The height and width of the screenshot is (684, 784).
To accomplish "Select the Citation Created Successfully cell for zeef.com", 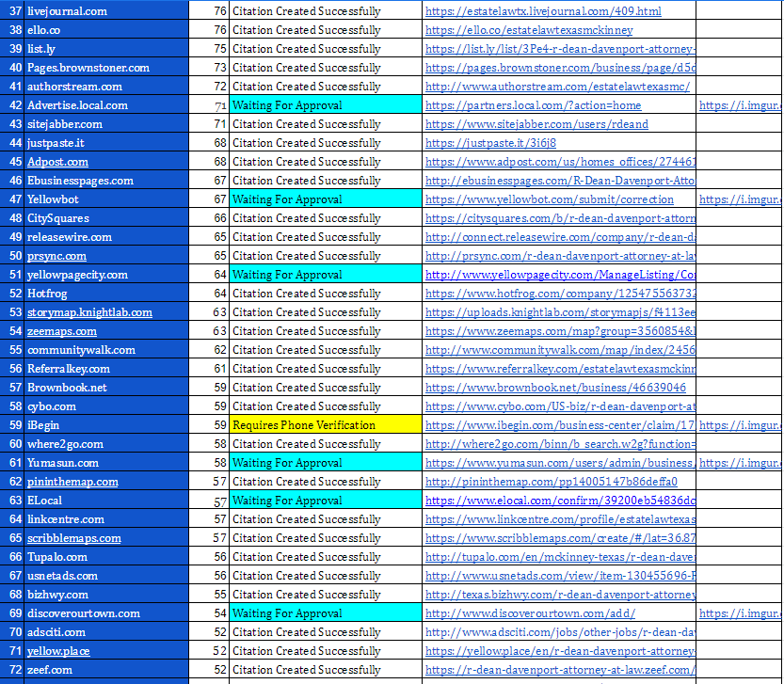I will 306,670.
